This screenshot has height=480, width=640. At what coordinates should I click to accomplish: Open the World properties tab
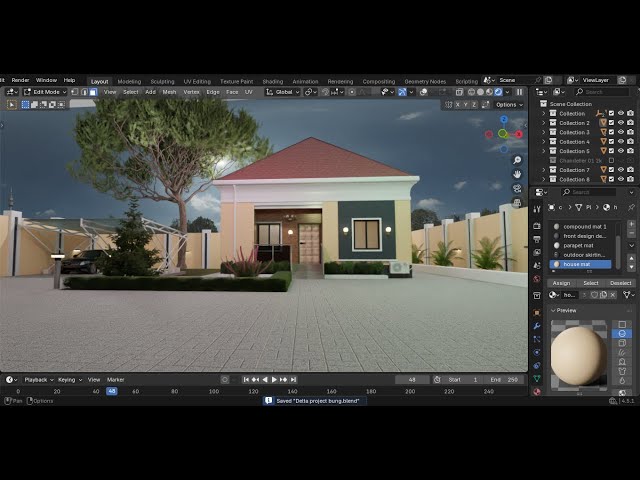(537, 279)
